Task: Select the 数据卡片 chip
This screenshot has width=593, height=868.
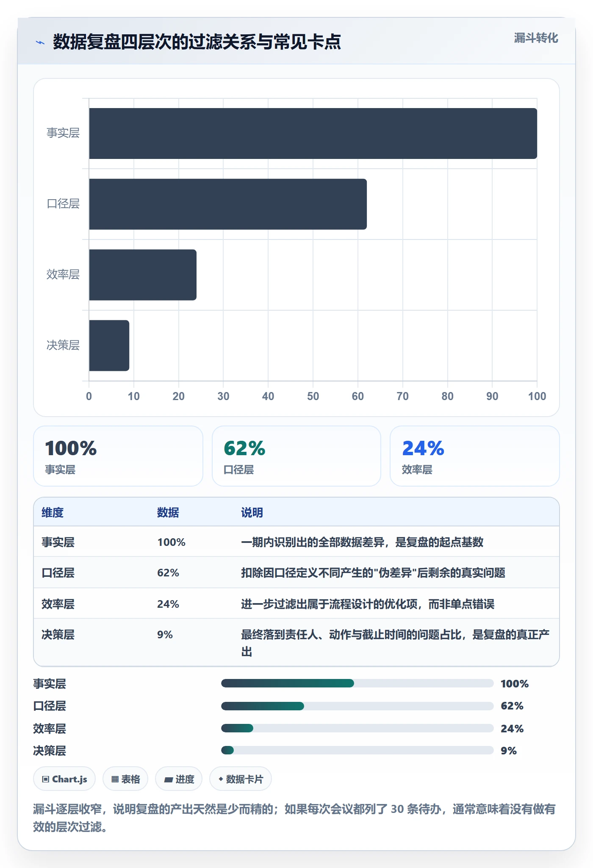Action: coord(241,779)
